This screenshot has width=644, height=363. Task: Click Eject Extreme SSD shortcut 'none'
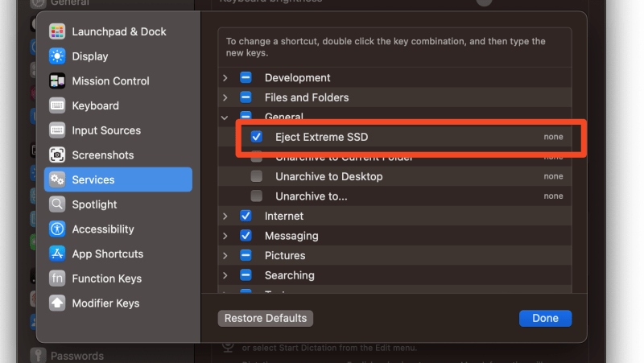553,137
